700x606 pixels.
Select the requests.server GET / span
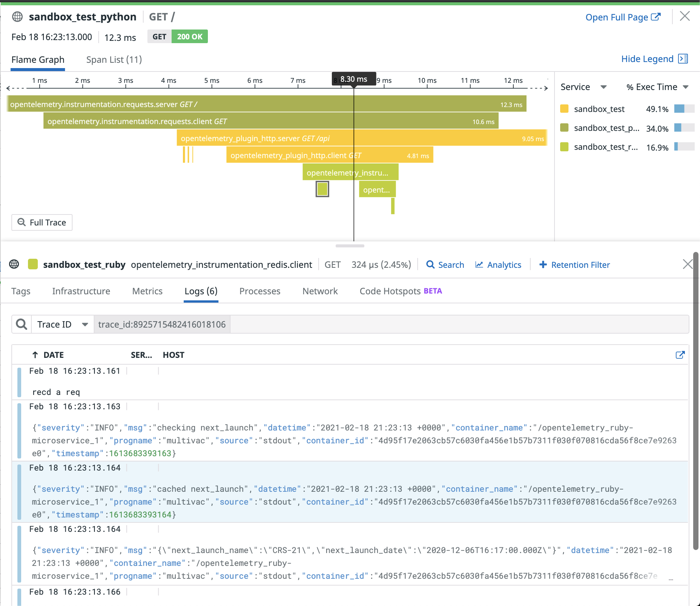267,104
